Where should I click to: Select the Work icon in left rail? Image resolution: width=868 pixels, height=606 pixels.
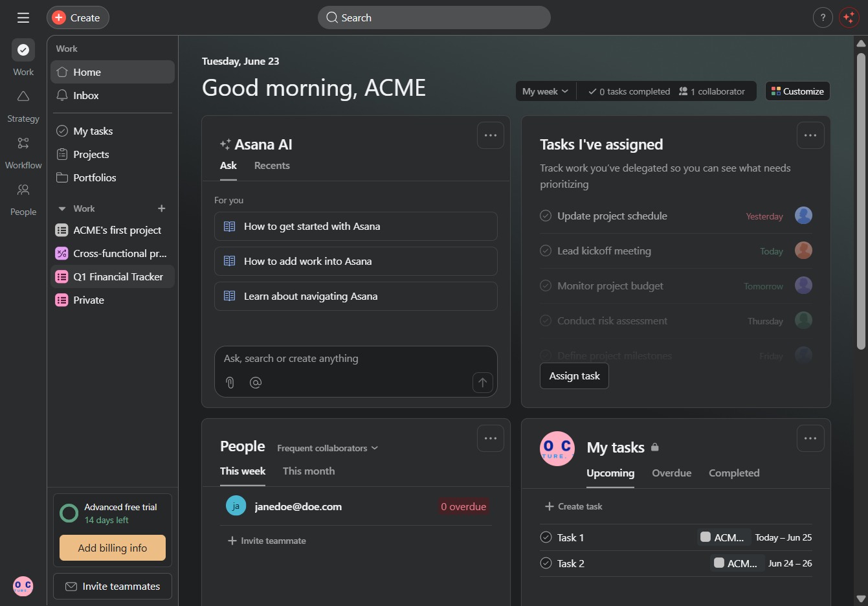click(x=23, y=50)
